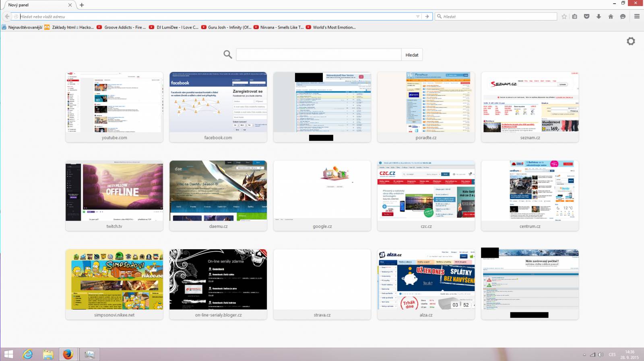Viewport: 644px width, 361px height.
Task: Open Guru Josh - Infinity bookmark
Action: pyautogui.click(x=226, y=27)
